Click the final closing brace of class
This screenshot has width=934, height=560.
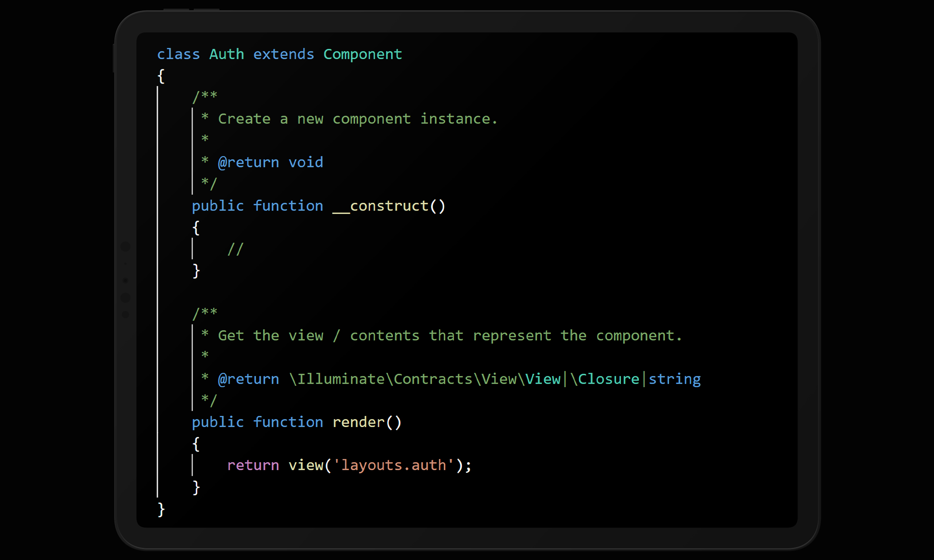click(161, 510)
